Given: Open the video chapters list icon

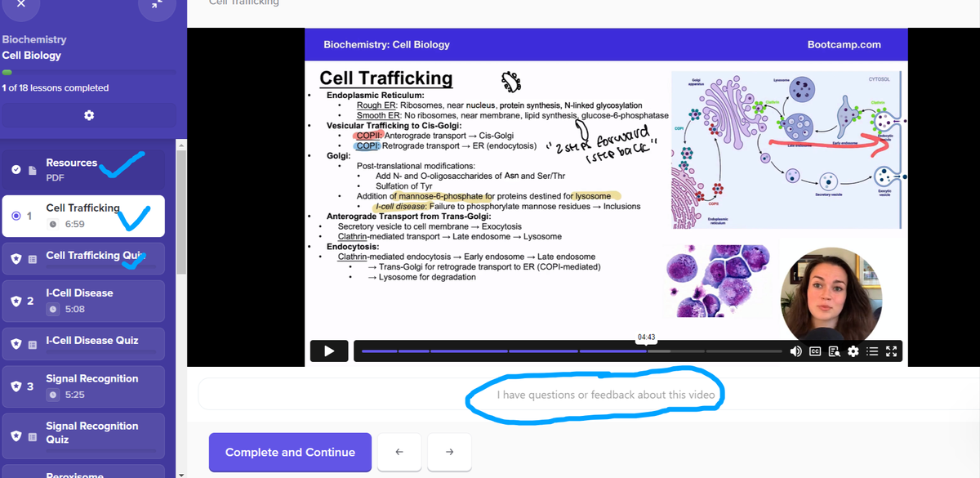Looking at the screenshot, I should coord(871,351).
